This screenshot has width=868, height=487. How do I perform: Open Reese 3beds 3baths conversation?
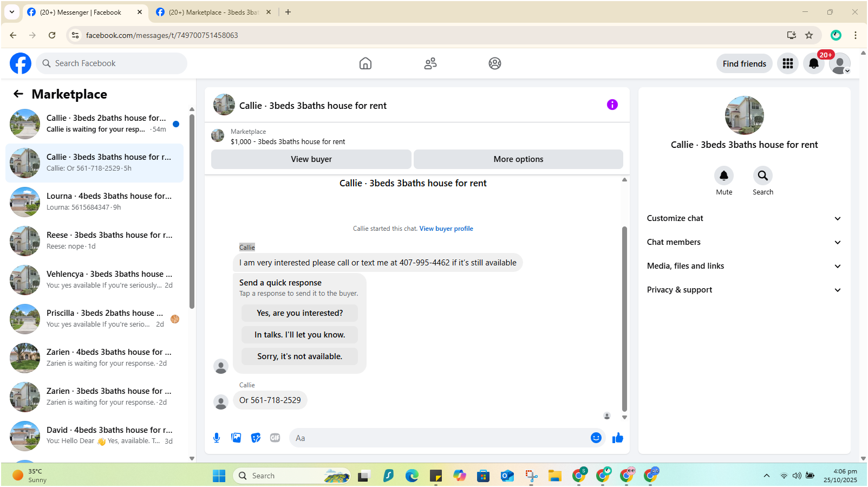tap(94, 241)
